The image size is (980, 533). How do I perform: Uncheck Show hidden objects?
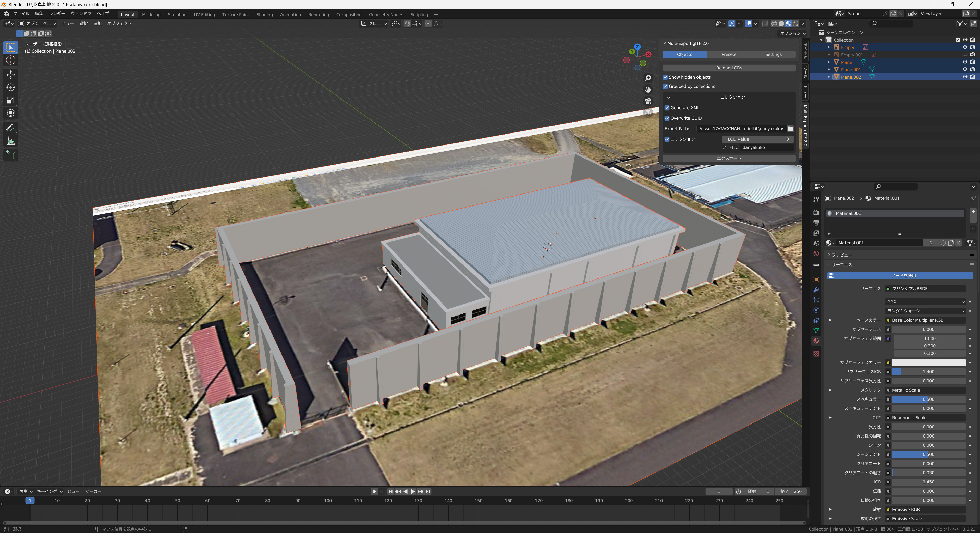(665, 77)
